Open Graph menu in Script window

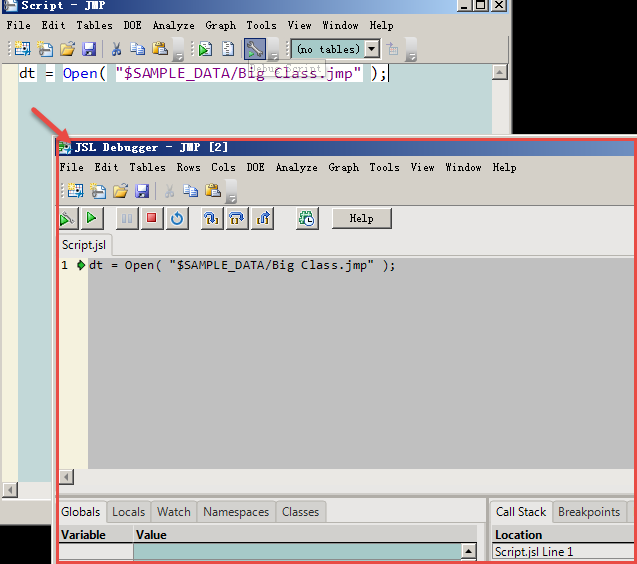pyautogui.click(x=221, y=25)
